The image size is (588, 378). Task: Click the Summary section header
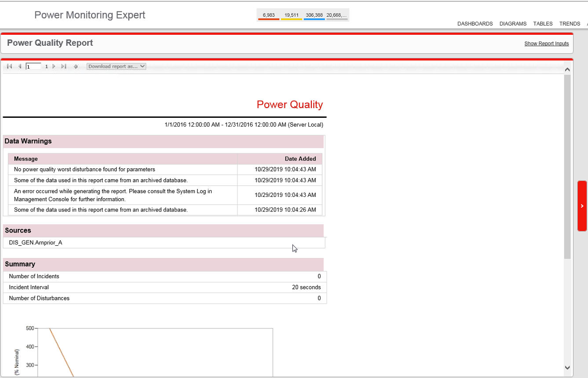click(163, 264)
